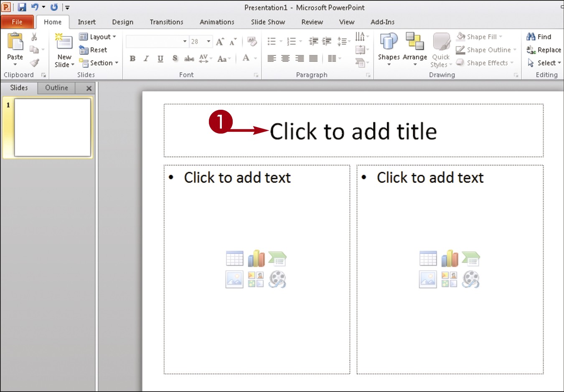Open Shape Effects dropdown
The image size is (564, 392).
pos(485,63)
